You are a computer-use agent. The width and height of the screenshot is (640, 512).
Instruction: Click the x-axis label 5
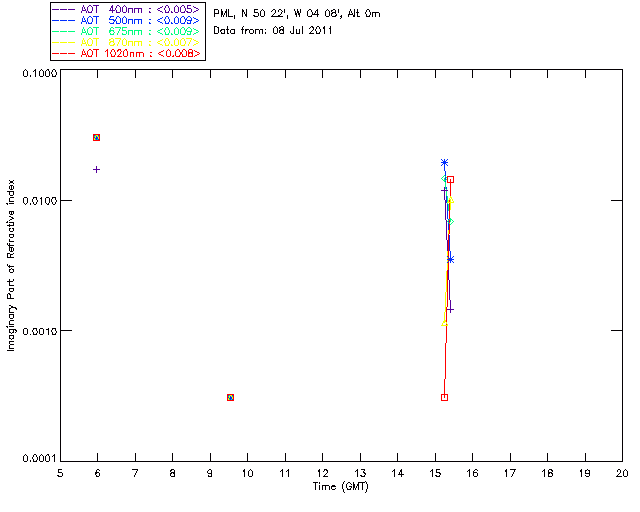coord(60,473)
